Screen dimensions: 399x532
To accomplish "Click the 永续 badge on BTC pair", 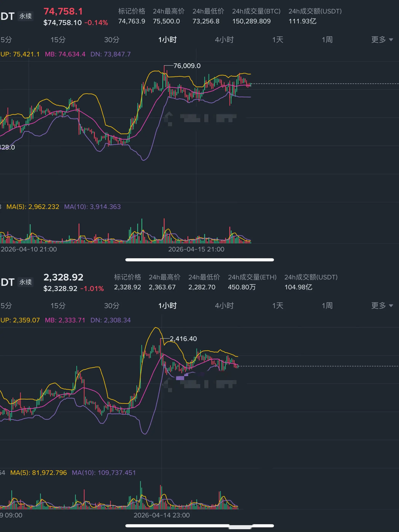I will click(25, 16).
